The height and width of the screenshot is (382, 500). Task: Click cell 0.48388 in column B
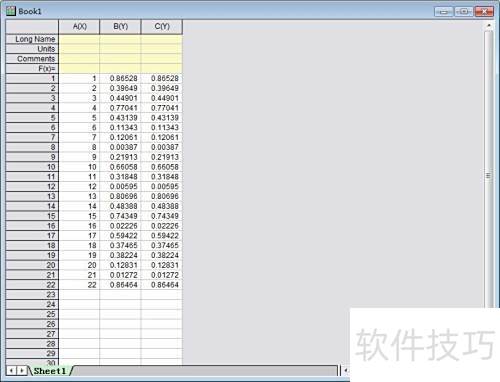click(120, 206)
